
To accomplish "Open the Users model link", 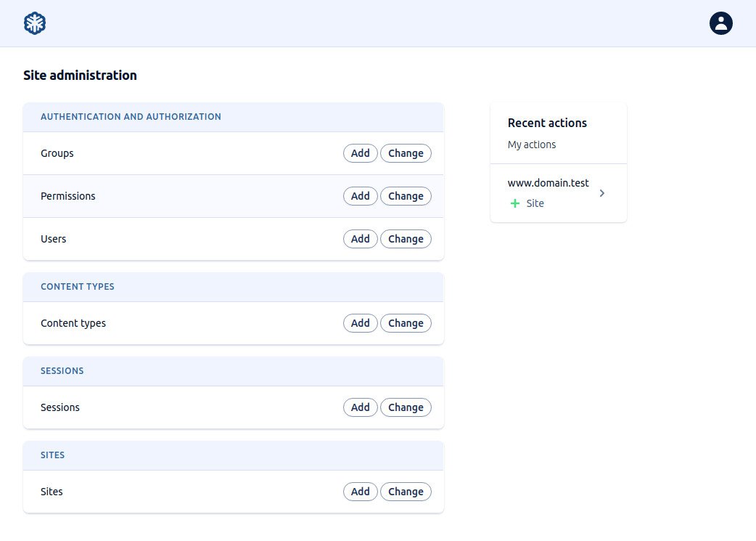I will (54, 239).
